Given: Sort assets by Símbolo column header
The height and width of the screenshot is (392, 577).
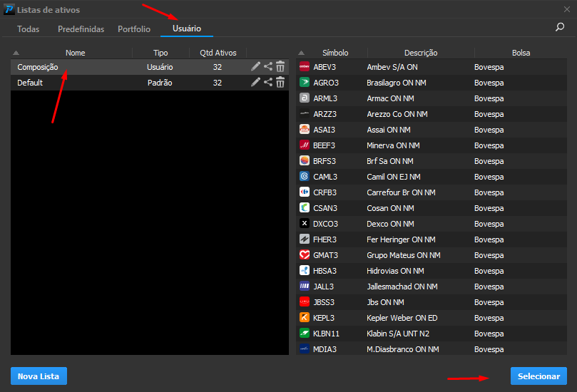Looking at the screenshot, I should coord(335,53).
